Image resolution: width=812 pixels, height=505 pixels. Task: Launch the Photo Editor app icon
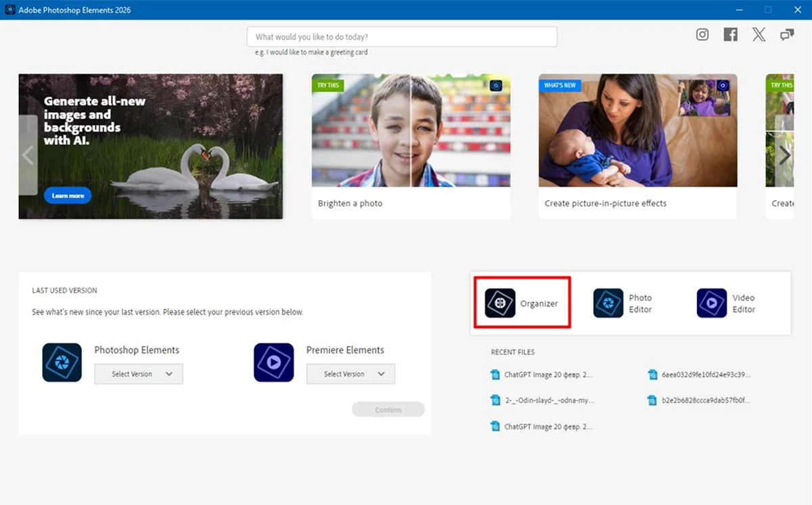coord(608,304)
